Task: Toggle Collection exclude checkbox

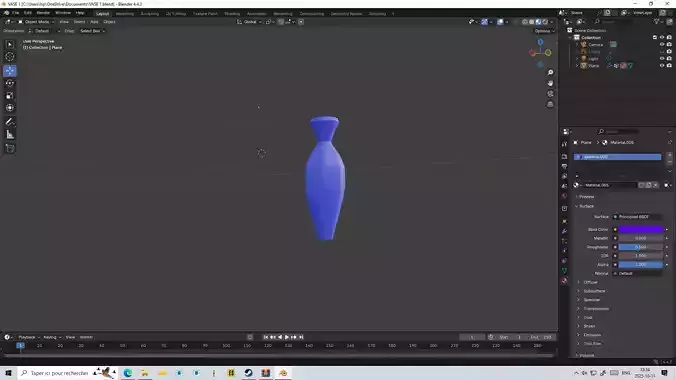Action: [x=655, y=38]
